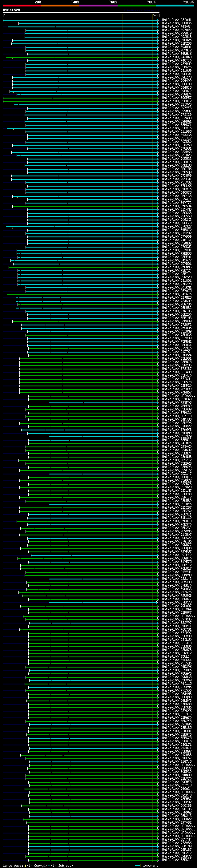The image size is (197, 868).
Task: Click the red 20% identity legend bar
Action: pos(22,6)
